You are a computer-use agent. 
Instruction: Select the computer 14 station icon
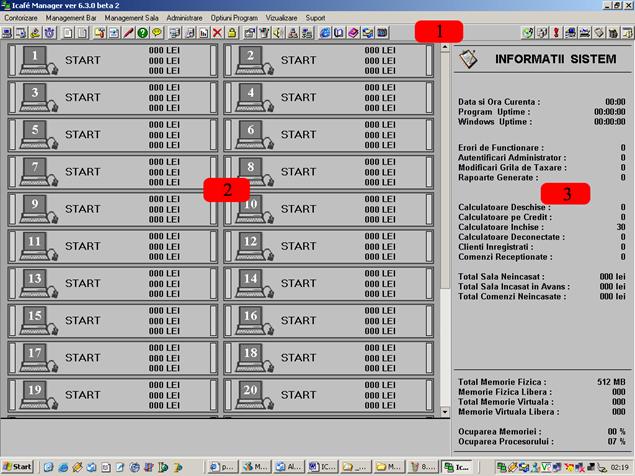coord(251,282)
